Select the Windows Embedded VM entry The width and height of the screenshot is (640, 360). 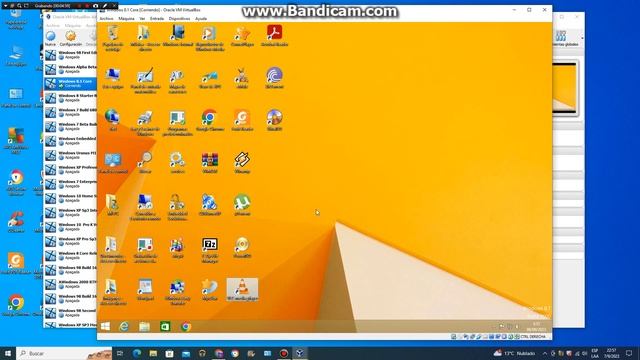(x=70, y=141)
